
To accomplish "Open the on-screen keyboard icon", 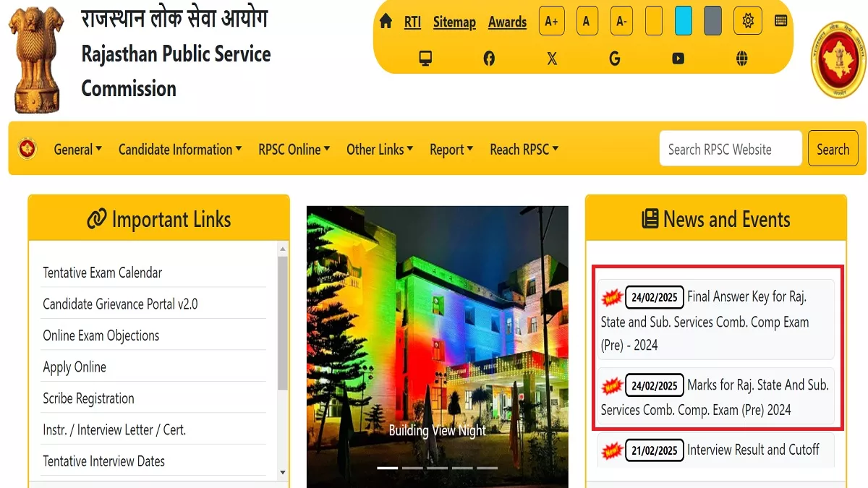I will tap(780, 21).
